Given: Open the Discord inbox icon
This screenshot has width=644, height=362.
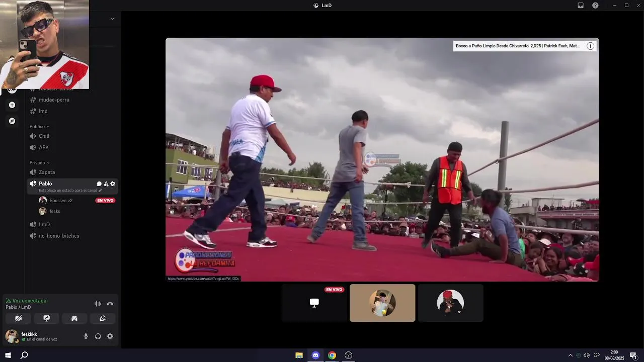Looking at the screenshot, I should [581, 6].
